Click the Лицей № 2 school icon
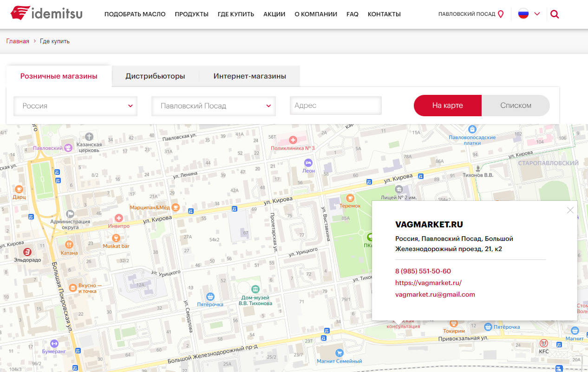This screenshot has width=588, height=372. (399, 189)
